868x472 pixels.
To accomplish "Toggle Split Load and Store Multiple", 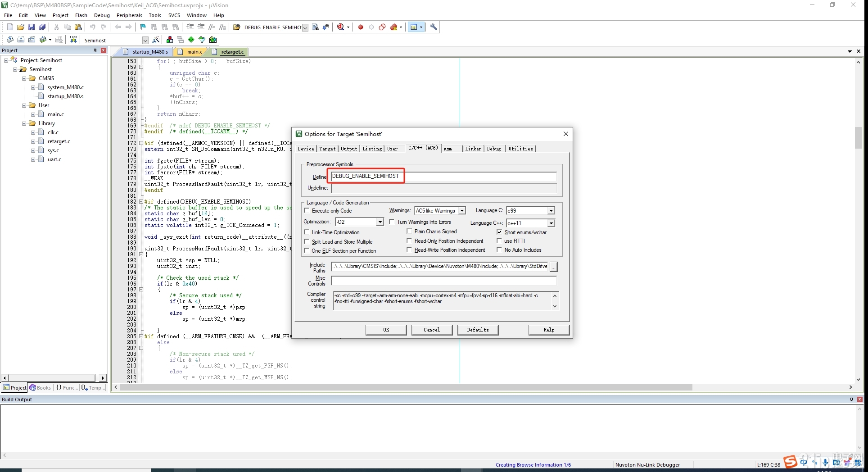I will [307, 241].
